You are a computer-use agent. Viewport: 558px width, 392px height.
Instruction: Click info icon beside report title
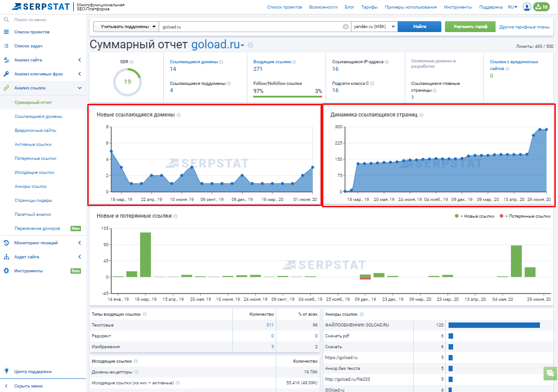[x=251, y=45]
